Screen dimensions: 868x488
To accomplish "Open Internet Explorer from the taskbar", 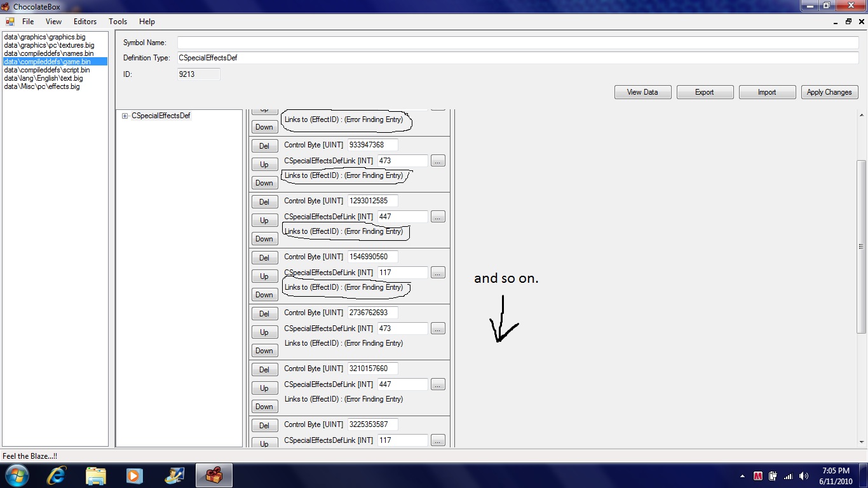I will click(57, 475).
